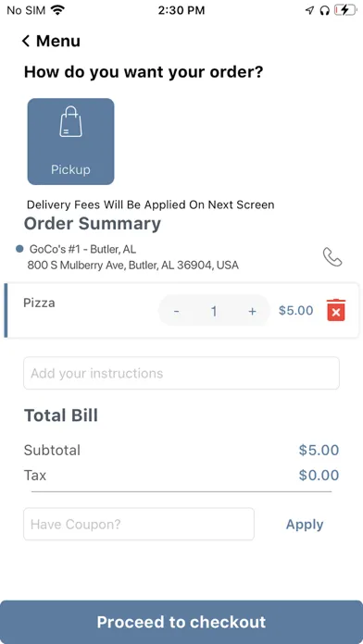Decrease Pizza quantity with minus
The height and width of the screenshot is (644, 363).
176,311
